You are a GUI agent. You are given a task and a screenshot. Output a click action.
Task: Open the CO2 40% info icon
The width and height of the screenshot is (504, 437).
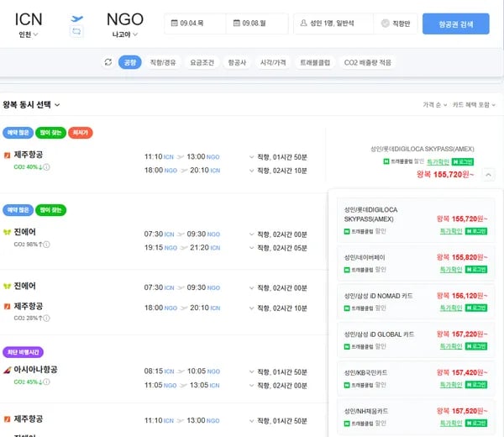(x=46, y=167)
